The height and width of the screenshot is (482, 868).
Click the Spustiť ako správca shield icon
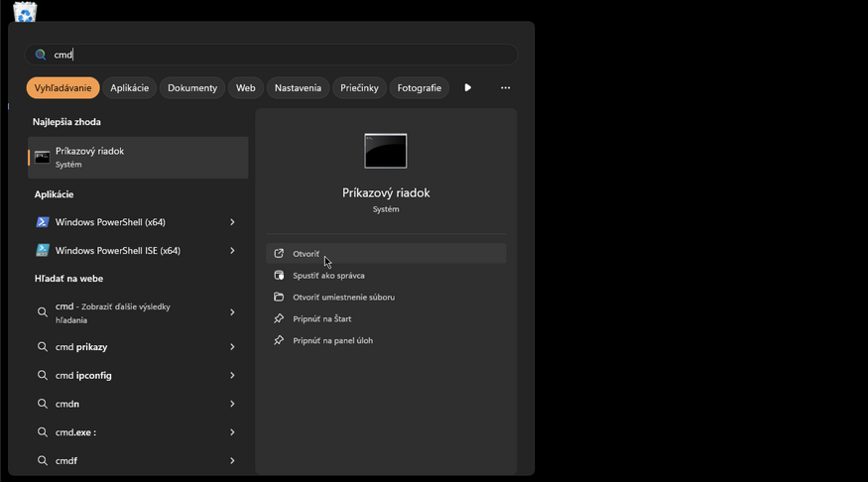(279, 275)
